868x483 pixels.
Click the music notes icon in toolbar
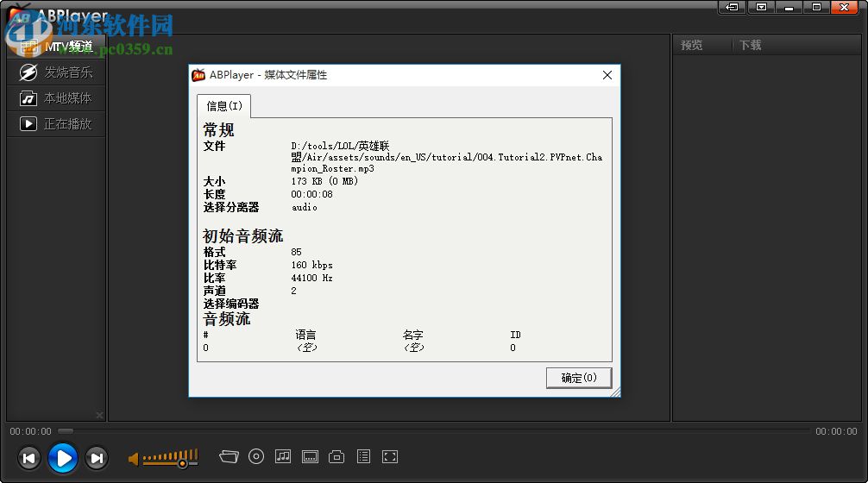283,456
